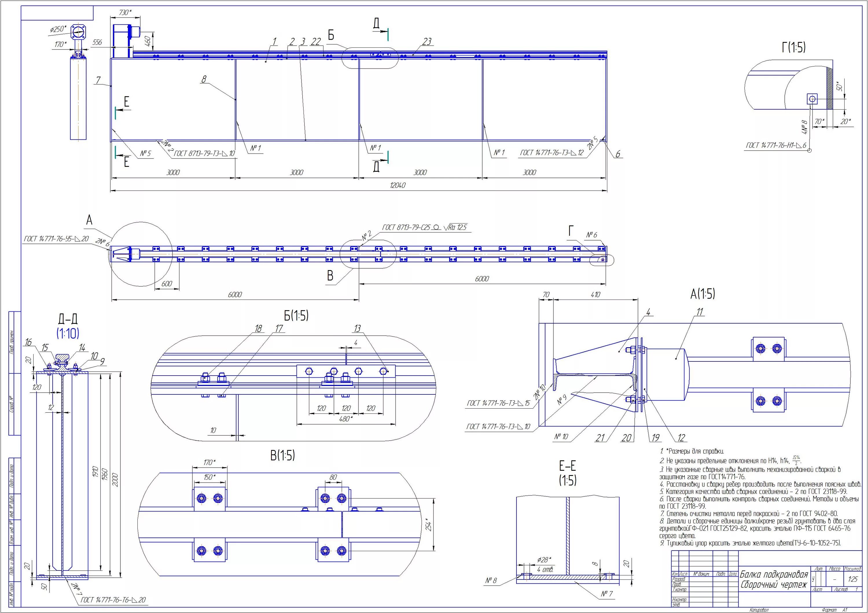Viewport: 868px width, 613px height.
Task: Click the hole diameter "φ28*"
Action: (x=545, y=560)
